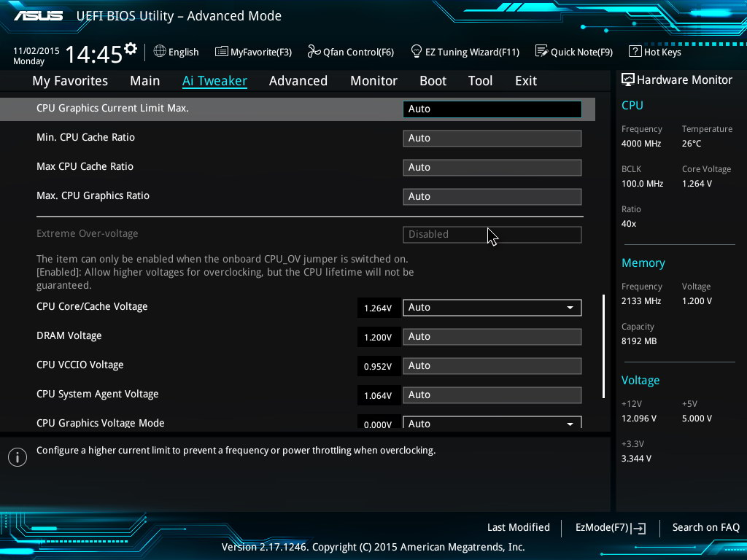The height and width of the screenshot is (560, 747).
Task: Click the Extreme Over-voltage Disabled field
Action: click(x=492, y=234)
